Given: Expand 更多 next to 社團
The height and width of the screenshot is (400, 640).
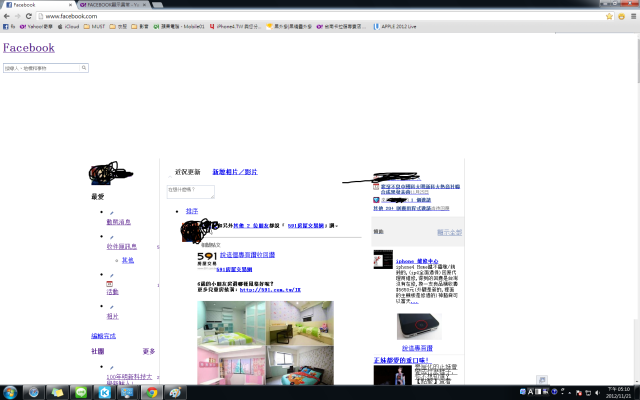Looking at the screenshot, I should pos(149,351).
